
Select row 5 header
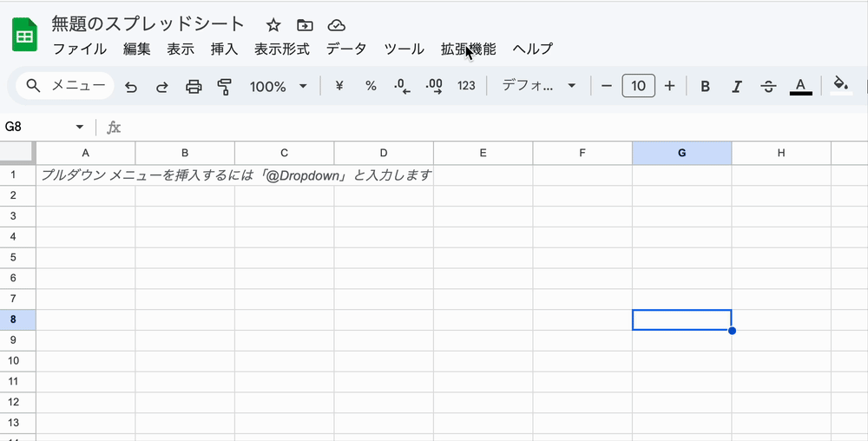(x=17, y=258)
